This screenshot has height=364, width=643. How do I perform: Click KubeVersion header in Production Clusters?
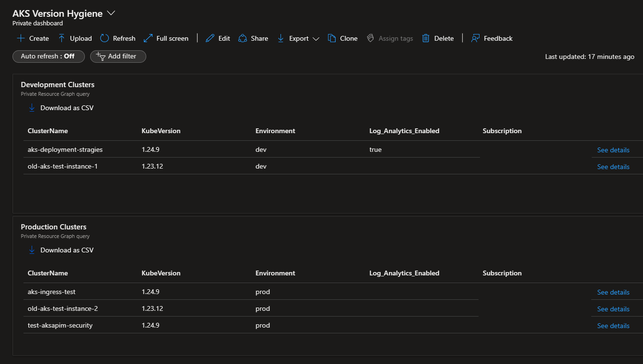click(161, 273)
